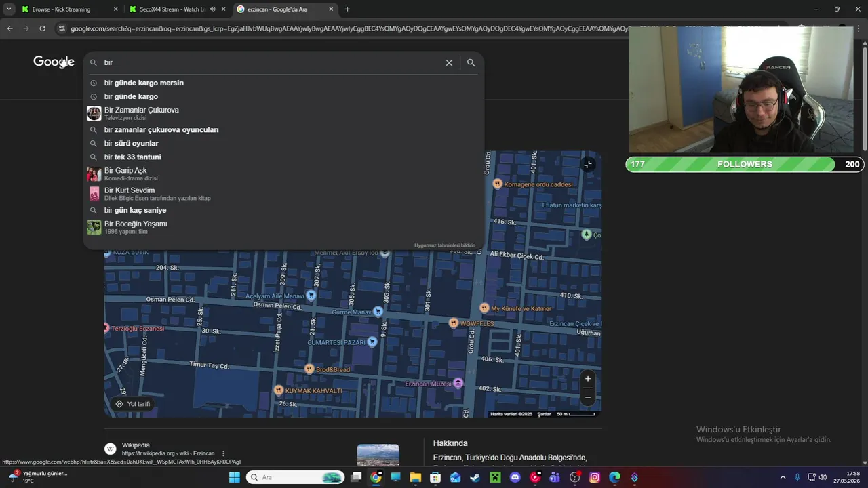Click 'Uygunsuz tahminleri bildirin' link
This screenshot has width=868, height=488.
click(445, 245)
